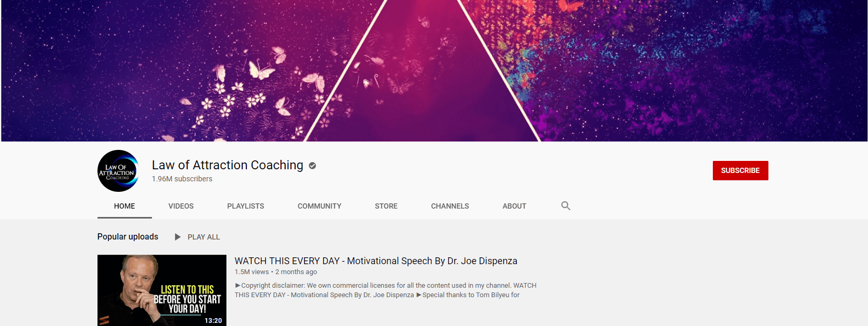
Task: Click the WATCH THIS EVERY DAY video title
Action: (x=376, y=261)
